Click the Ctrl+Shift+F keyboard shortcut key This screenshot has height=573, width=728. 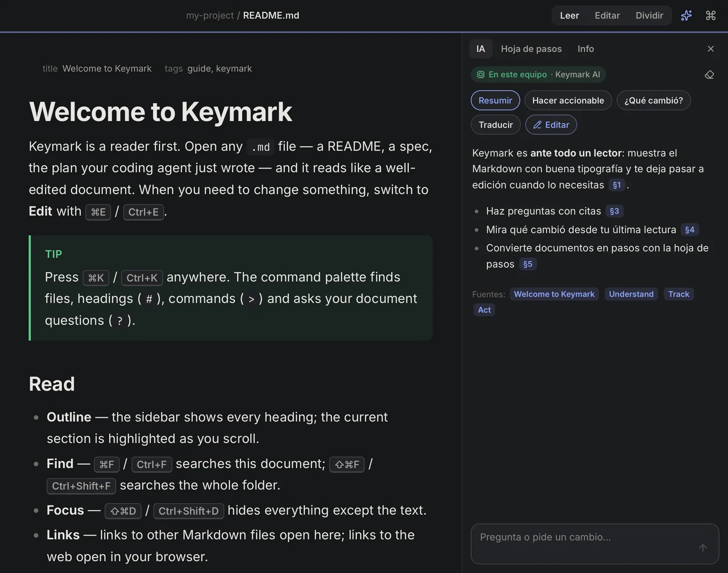(81, 486)
